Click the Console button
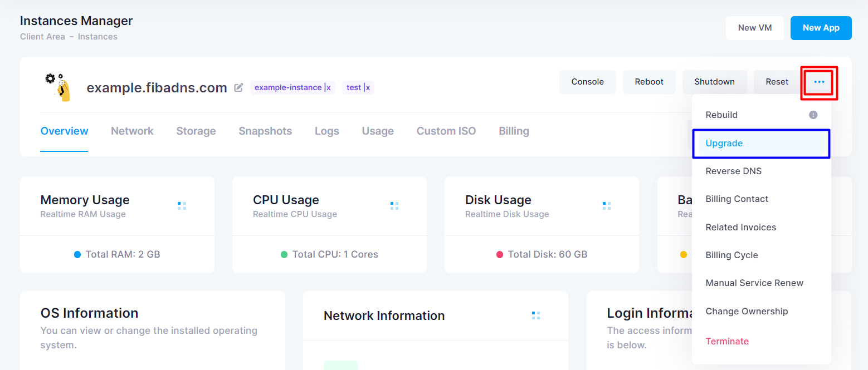868x370 pixels. coord(587,82)
